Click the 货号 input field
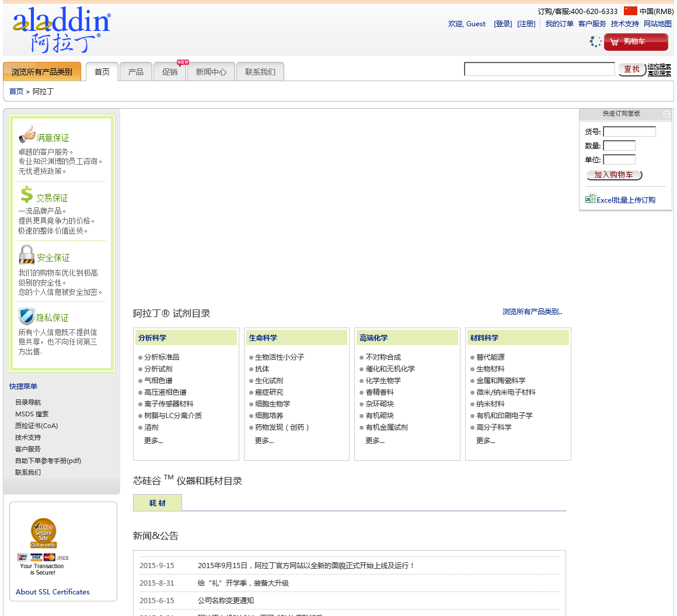The width and height of the screenshot is (677, 616). pos(630,131)
